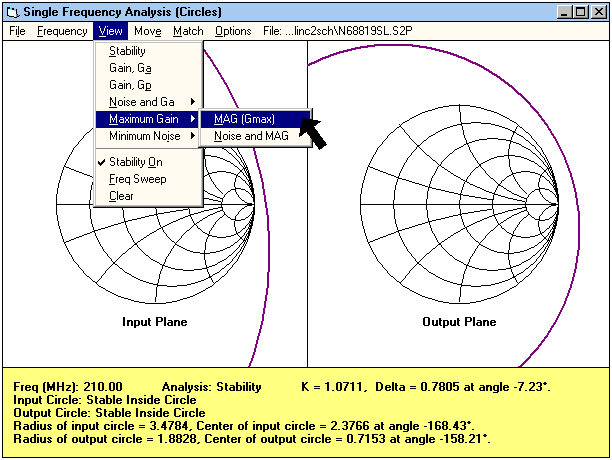Open the Frequency menu
Viewport: 612px width, 460px height.
click(x=62, y=31)
